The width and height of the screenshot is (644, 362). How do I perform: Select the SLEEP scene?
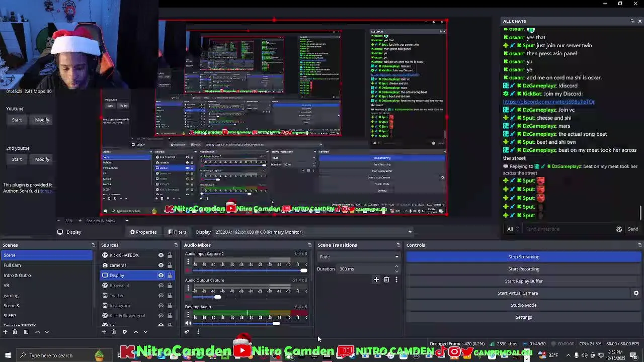click(47, 316)
